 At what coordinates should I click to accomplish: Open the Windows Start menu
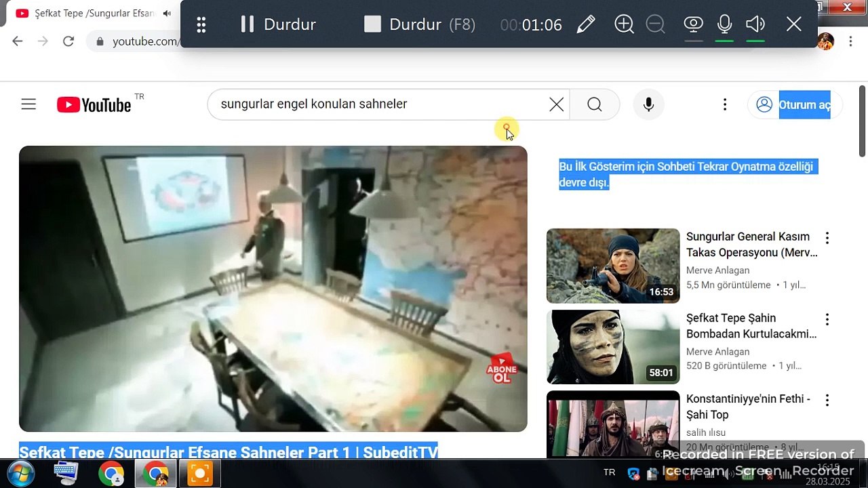(21, 473)
